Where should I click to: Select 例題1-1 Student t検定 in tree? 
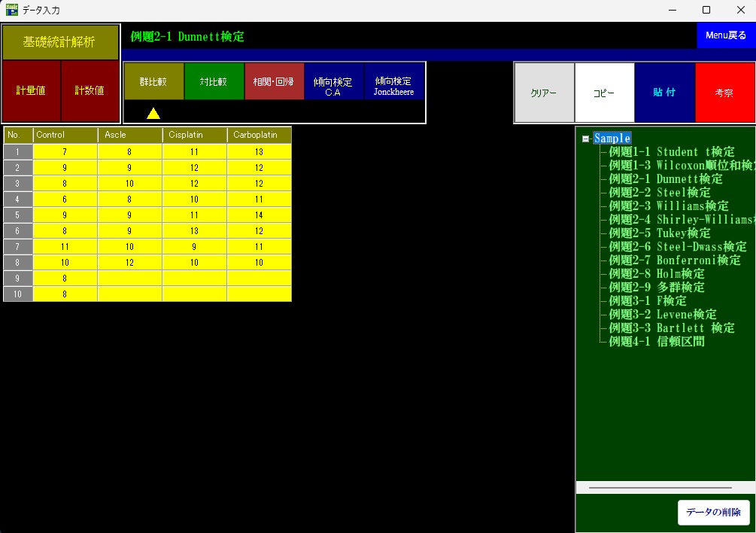(671, 152)
